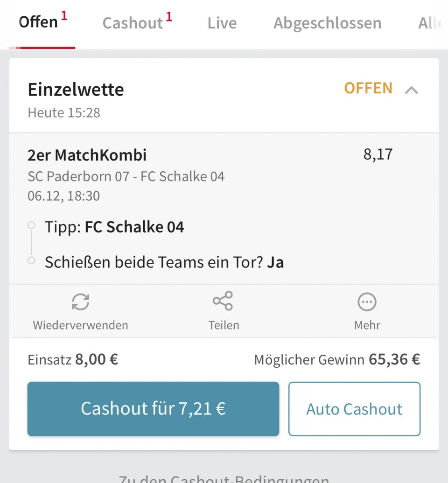448x483 pixels.
Task: Open the partially visible Alle tab
Action: click(430, 23)
